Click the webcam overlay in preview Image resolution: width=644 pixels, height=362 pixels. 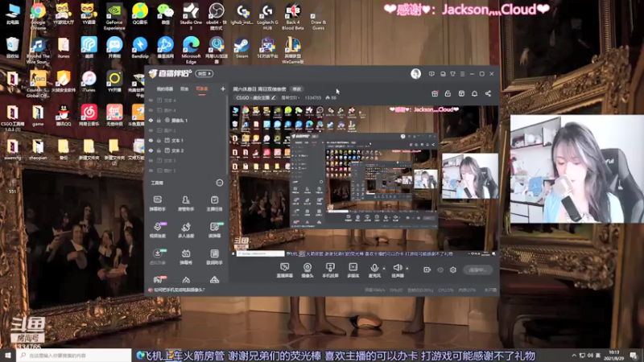pos(470,176)
